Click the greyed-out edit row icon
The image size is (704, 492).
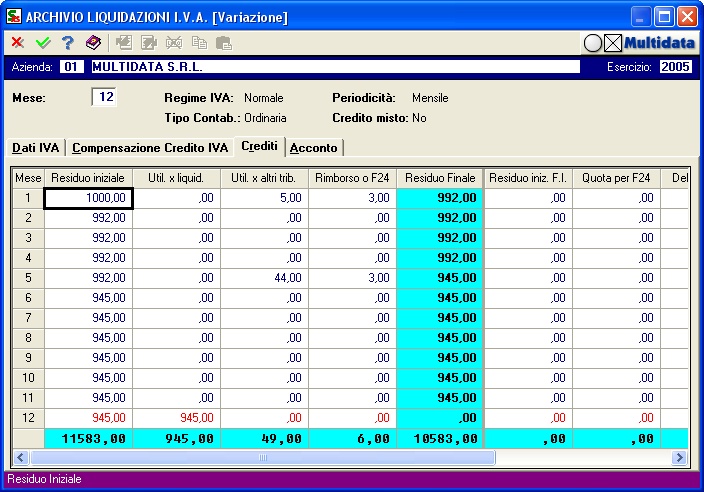[149, 43]
